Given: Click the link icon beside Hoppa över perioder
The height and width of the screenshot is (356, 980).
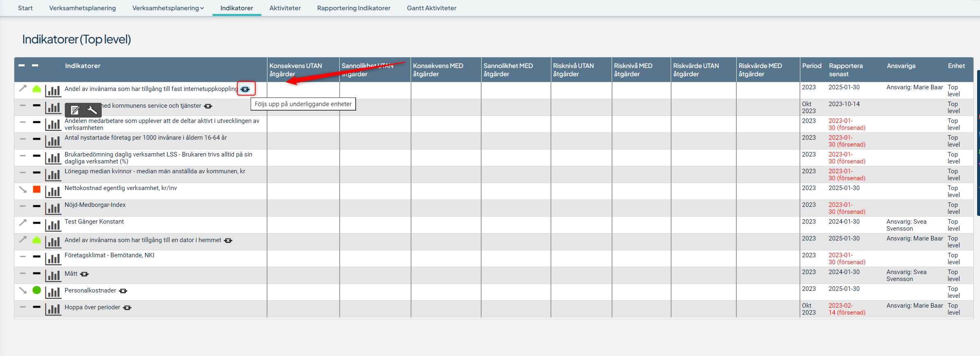Looking at the screenshot, I should [x=127, y=308].
